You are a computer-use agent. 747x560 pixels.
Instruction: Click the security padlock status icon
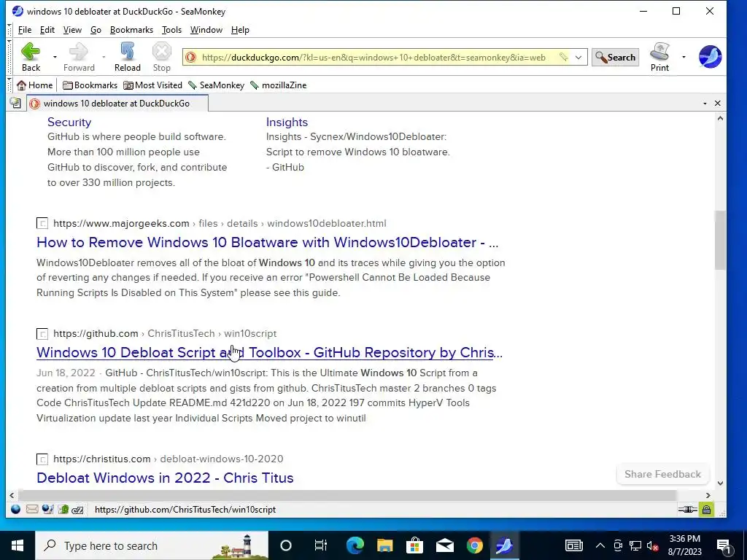706,510
